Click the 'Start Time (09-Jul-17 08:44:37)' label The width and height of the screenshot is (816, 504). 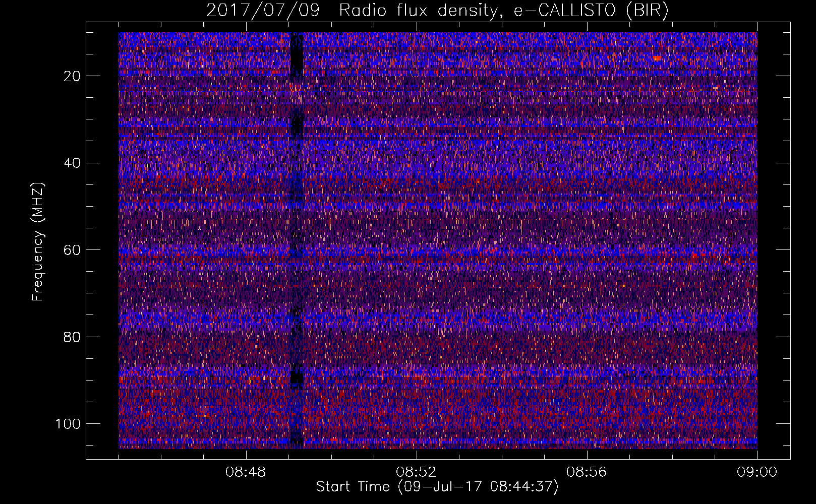pos(437,487)
